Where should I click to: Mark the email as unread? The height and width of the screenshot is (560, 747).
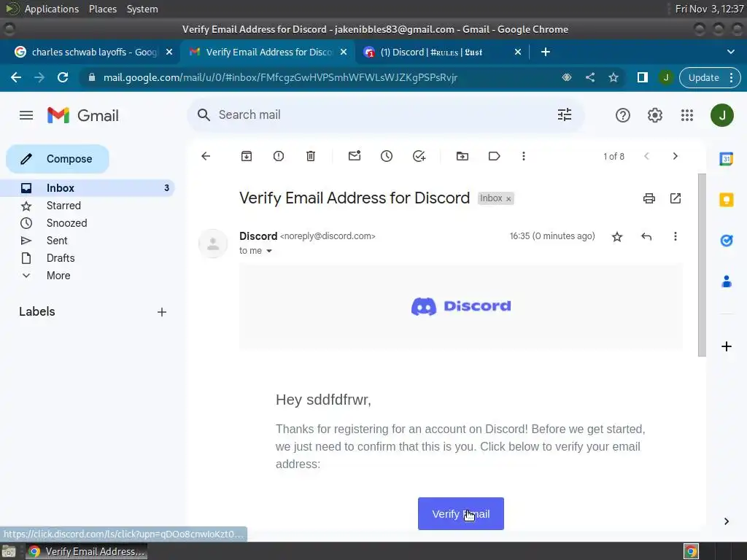(x=355, y=156)
